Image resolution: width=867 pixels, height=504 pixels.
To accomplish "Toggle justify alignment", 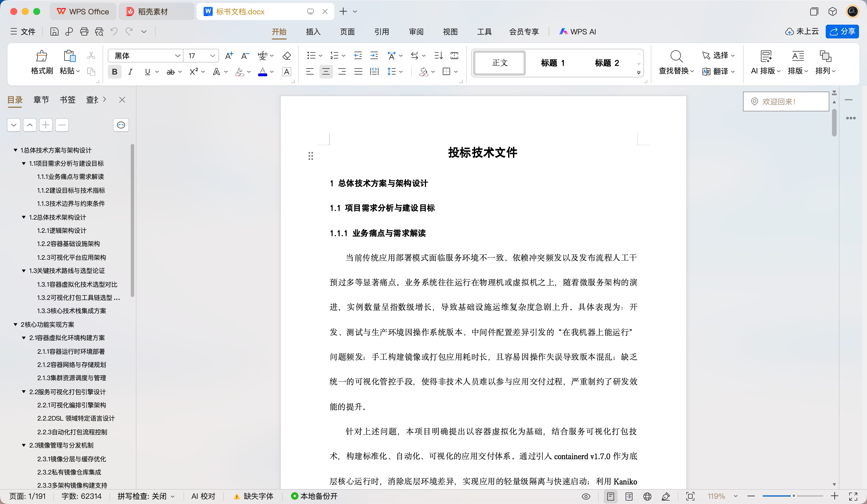I will click(x=358, y=72).
